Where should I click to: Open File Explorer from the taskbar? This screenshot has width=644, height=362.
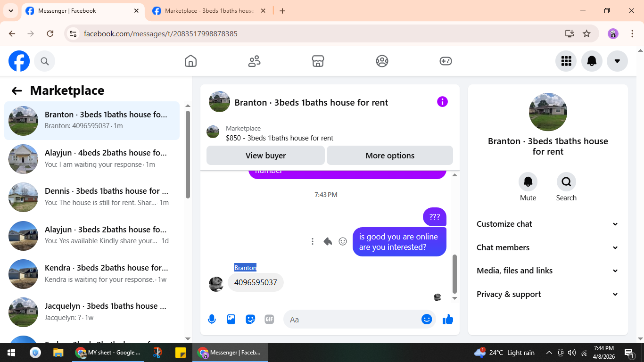(x=58, y=353)
